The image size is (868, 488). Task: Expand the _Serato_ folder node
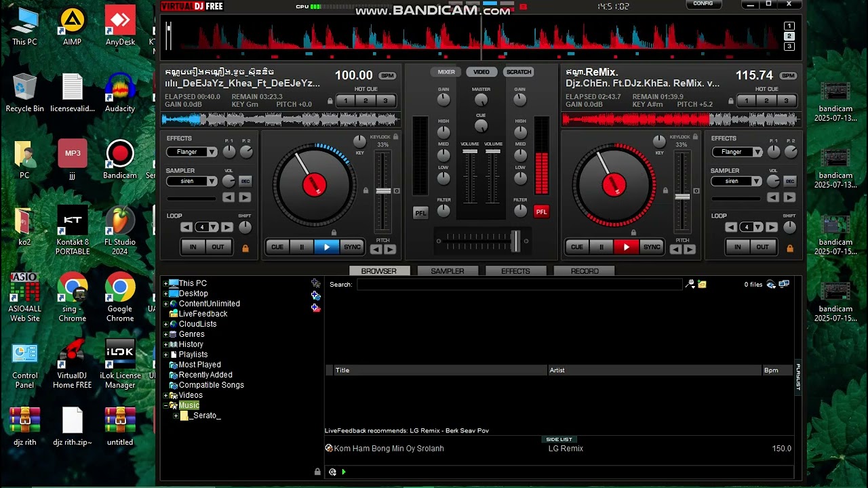pos(176,415)
